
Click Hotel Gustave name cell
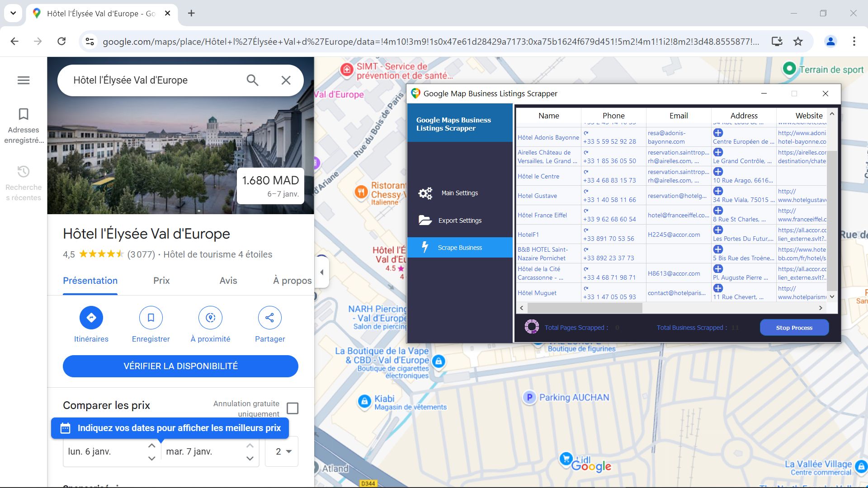(x=548, y=196)
